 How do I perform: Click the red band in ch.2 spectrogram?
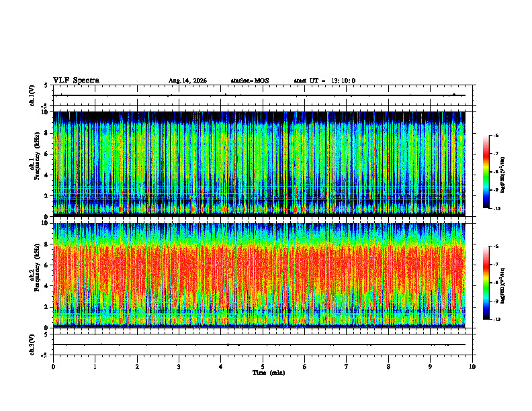pos(259,271)
